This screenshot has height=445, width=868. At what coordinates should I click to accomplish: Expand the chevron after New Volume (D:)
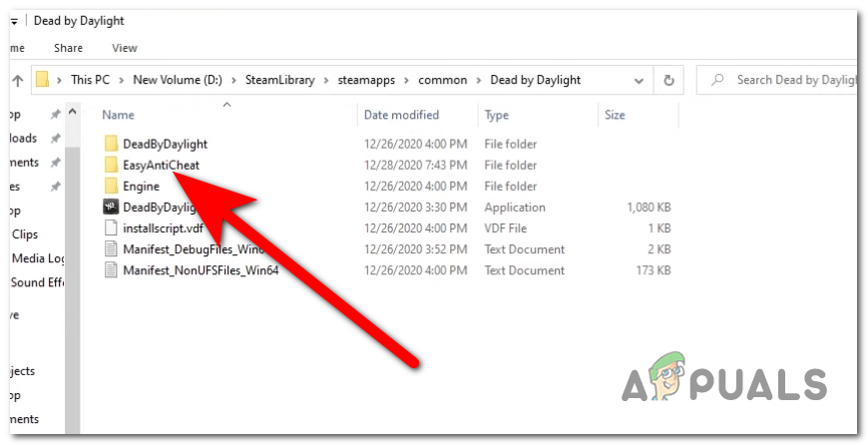233,80
